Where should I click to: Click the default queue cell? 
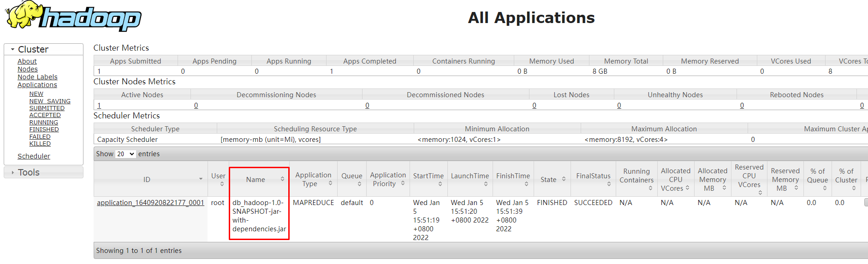click(352, 203)
